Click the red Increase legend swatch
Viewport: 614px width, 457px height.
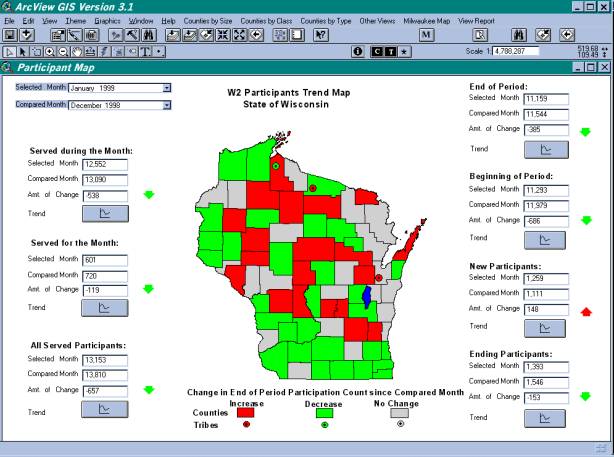coord(246,411)
